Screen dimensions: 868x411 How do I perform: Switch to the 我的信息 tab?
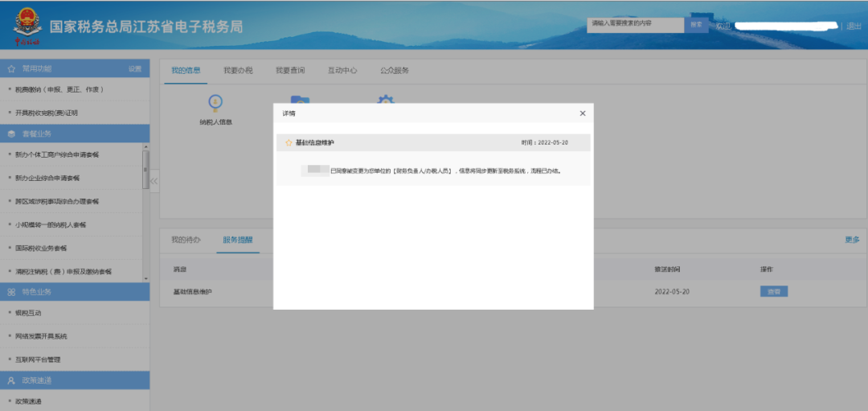point(186,70)
